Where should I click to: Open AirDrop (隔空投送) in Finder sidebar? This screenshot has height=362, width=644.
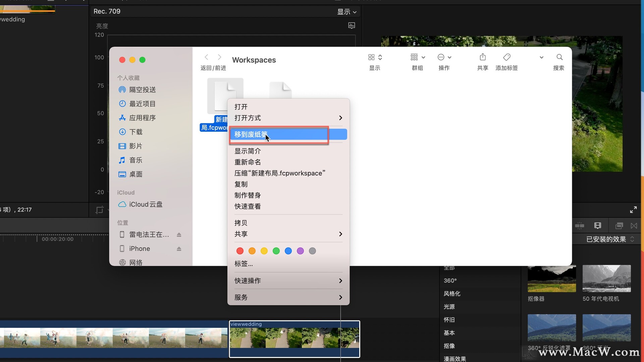point(138,90)
